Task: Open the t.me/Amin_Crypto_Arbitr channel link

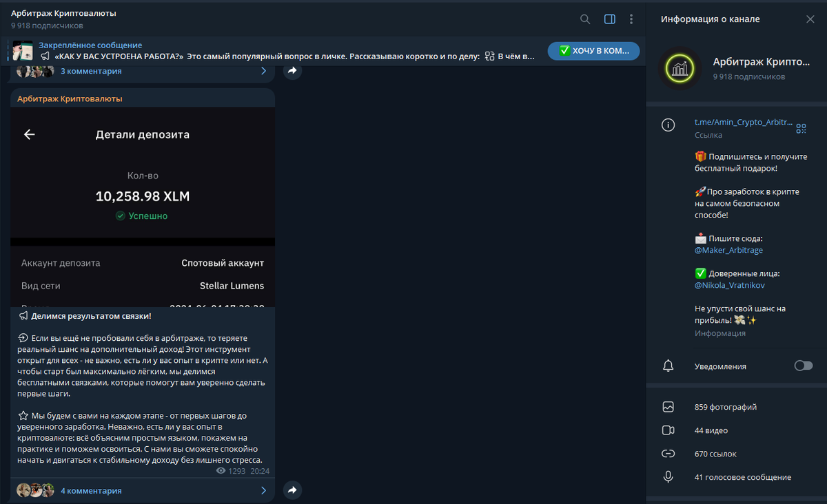Action: (x=744, y=122)
